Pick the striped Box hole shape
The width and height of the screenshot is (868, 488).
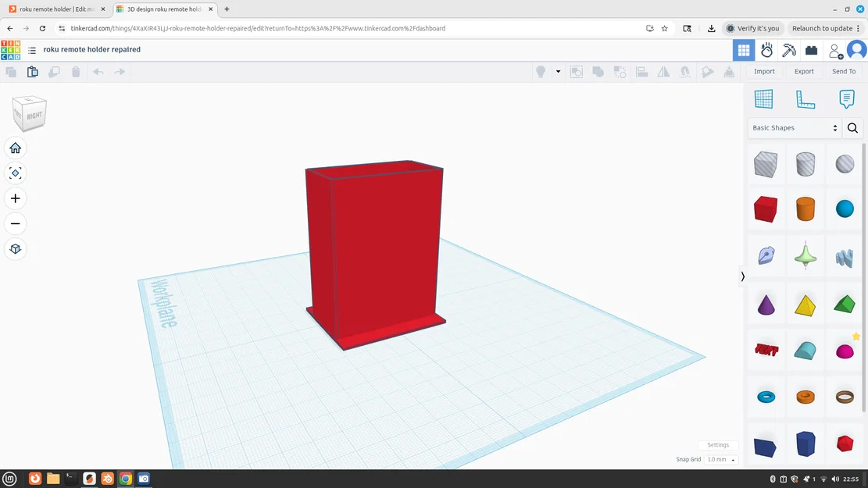(x=766, y=164)
